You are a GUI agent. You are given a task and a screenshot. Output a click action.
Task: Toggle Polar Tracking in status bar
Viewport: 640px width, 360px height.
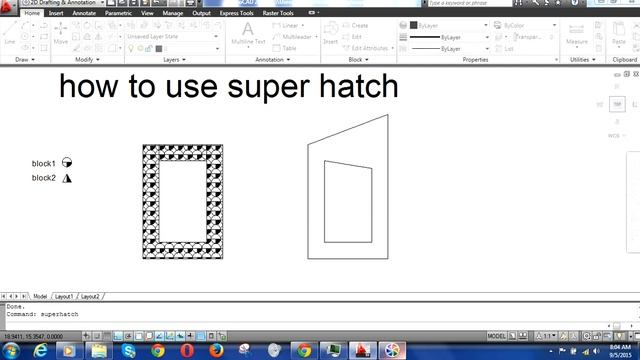tap(128, 336)
